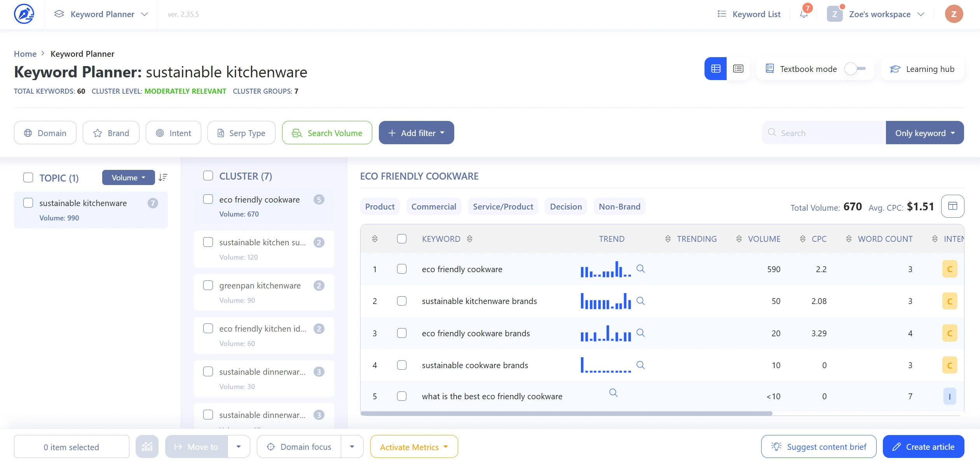The width and height of the screenshot is (980, 463).
Task: Click the magnifier for eco friendly cookware brands trend
Action: (641, 333)
